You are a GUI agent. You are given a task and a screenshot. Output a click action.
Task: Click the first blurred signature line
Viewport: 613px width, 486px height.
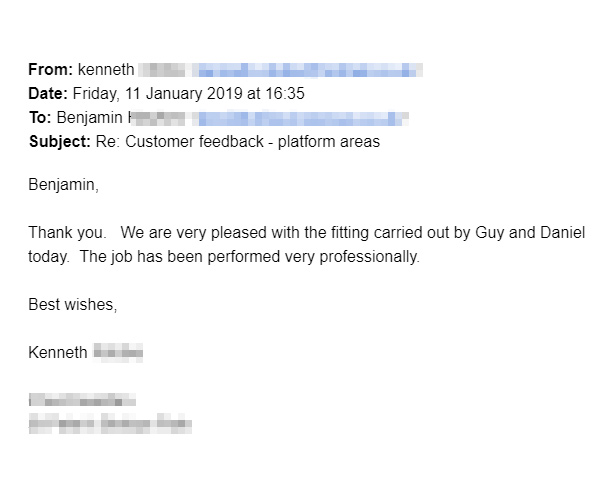point(82,401)
